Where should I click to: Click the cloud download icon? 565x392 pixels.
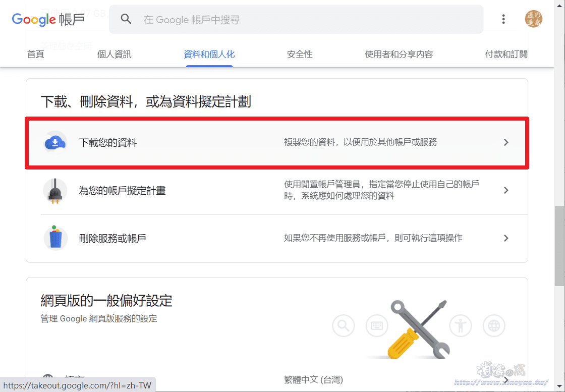click(x=55, y=143)
